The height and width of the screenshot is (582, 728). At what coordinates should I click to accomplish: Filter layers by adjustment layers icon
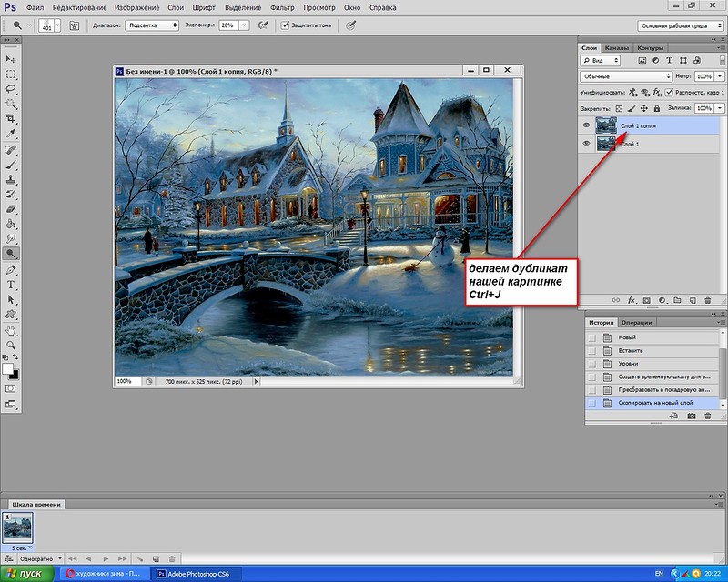655,60
